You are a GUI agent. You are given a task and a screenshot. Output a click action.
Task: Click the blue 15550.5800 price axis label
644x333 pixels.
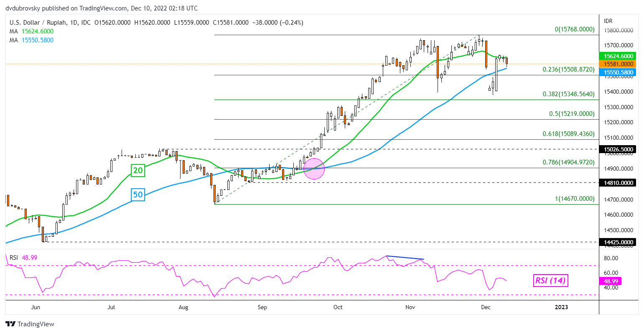tap(617, 72)
